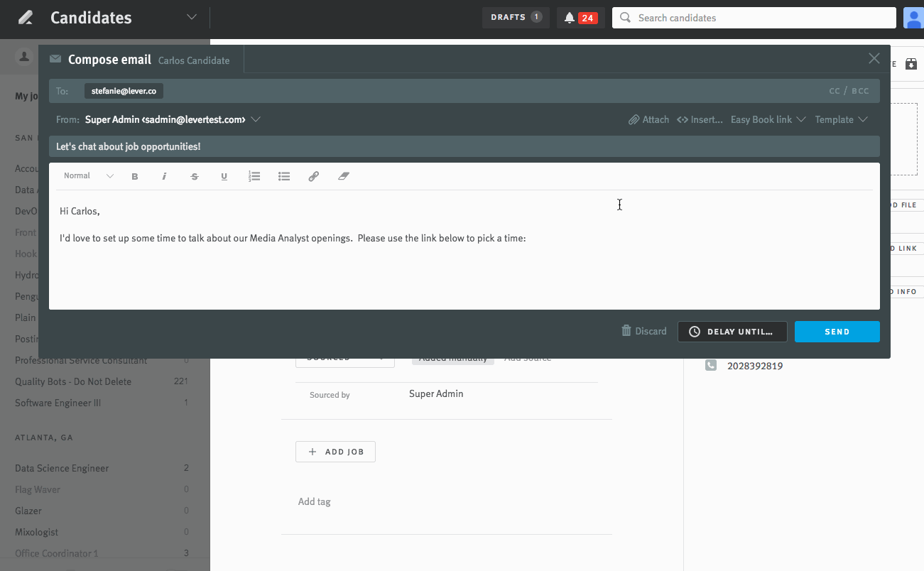This screenshot has height=571, width=924.
Task: Select Software Engineer III in the sidebar
Action: 58,403
